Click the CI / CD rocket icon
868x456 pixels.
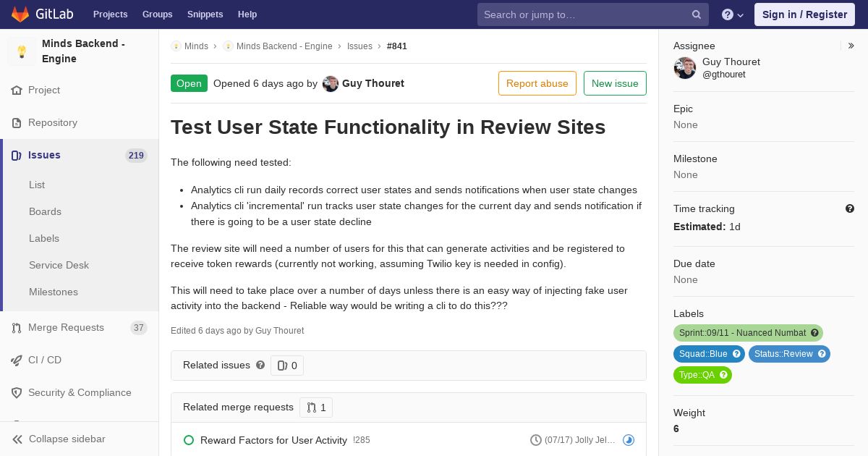click(17, 360)
